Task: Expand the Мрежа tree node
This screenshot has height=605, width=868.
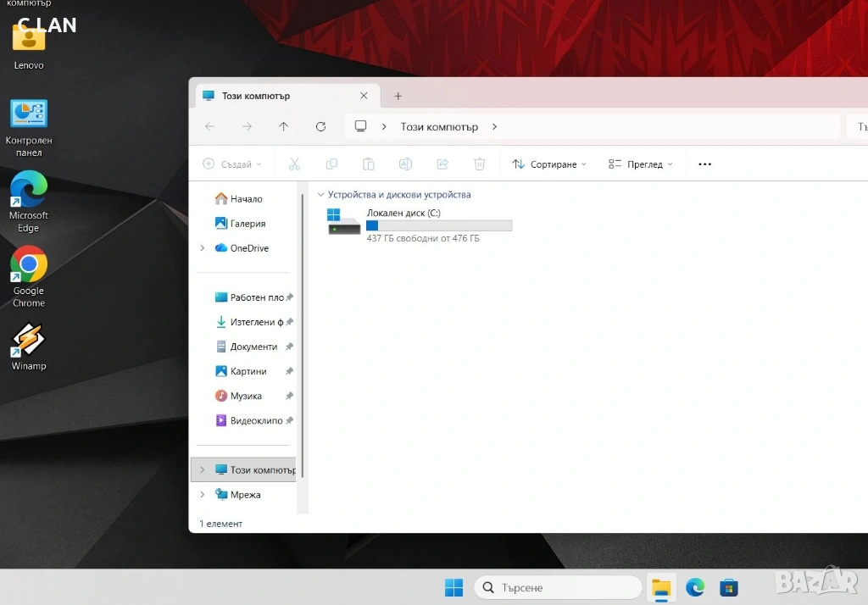Action: [x=203, y=494]
